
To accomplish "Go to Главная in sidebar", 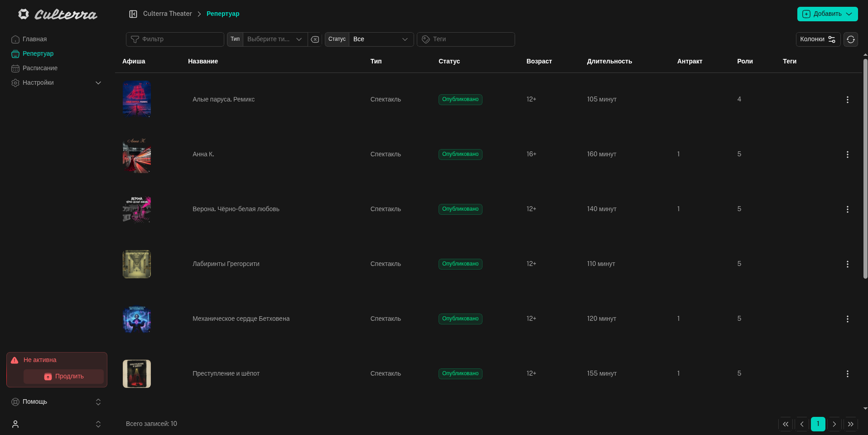I will tap(34, 39).
